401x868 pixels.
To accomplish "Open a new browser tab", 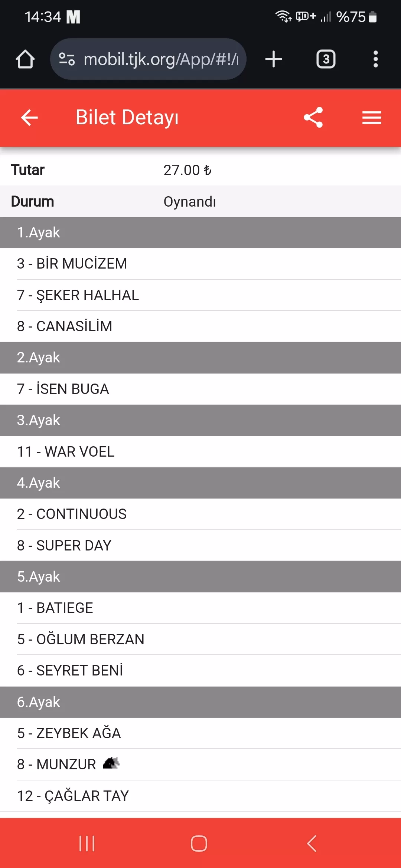I will coord(274,59).
